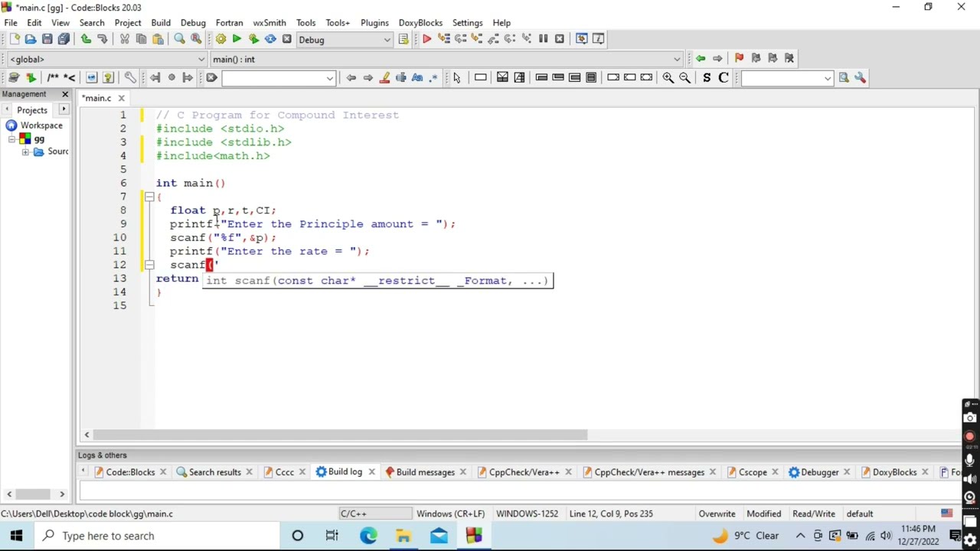Viewport: 980px width, 551px height.
Task: Click the Replace icon
Action: pyautogui.click(x=196, y=39)
